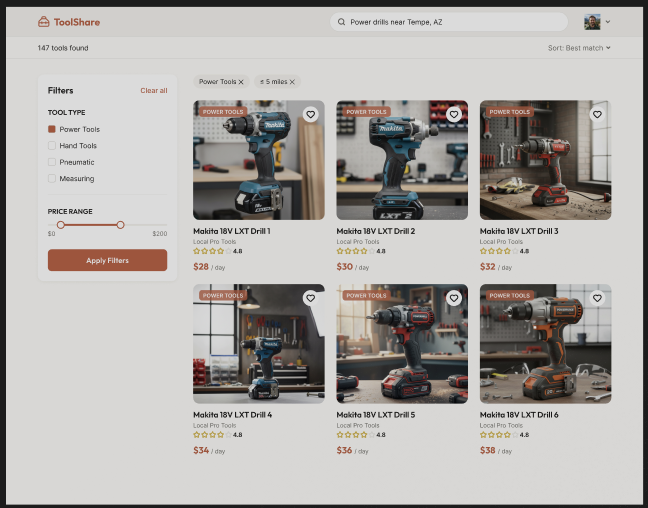Remove the Power Tools filter chip

[x=241, y=82]
